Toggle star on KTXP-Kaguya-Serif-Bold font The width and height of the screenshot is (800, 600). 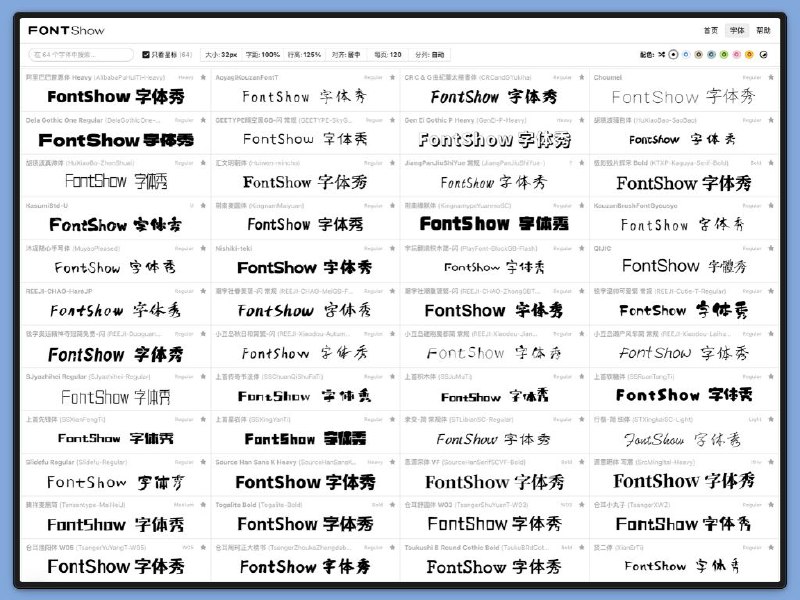pos(771,163)
